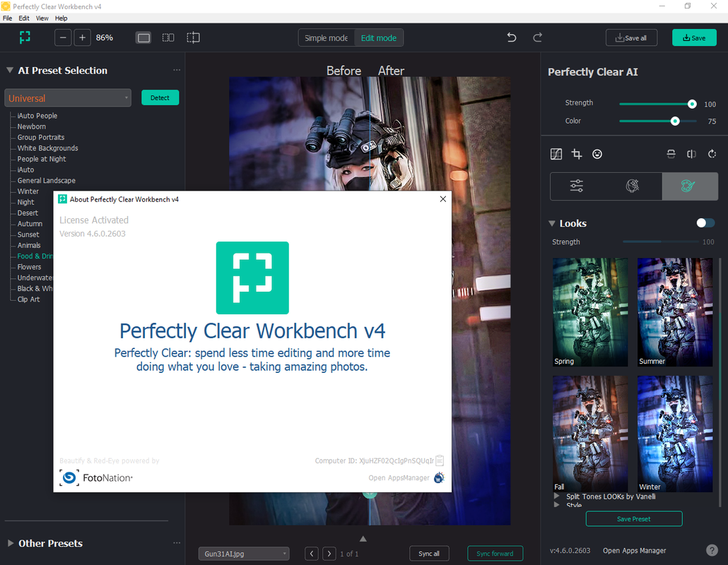The width and height of the screenshot is (728, 565).
Task: Rotate the image with the rotate icon
Action: [712, 154]
